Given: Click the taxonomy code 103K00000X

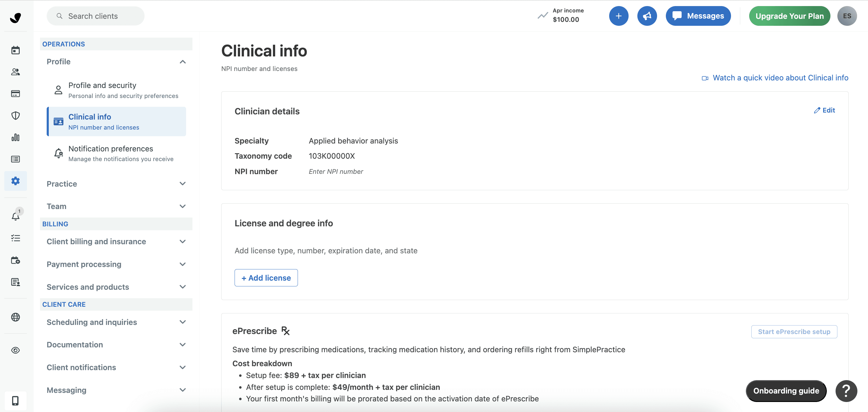Looking at the screenshot, I should (332, 156).
